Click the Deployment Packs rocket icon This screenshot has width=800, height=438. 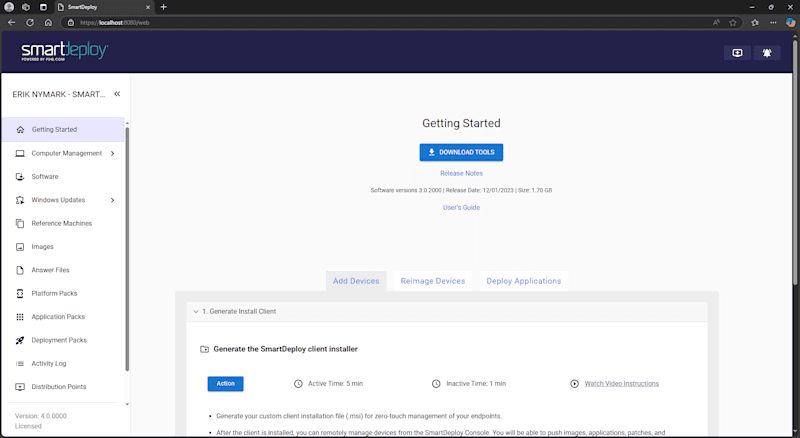click(x=20, y=340)
